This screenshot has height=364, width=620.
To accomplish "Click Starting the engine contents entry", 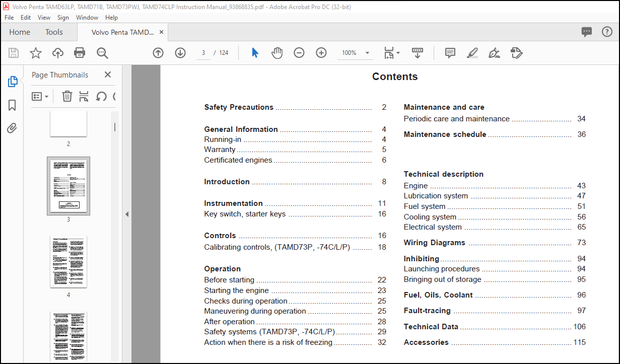I will click(x=295, y=290).
